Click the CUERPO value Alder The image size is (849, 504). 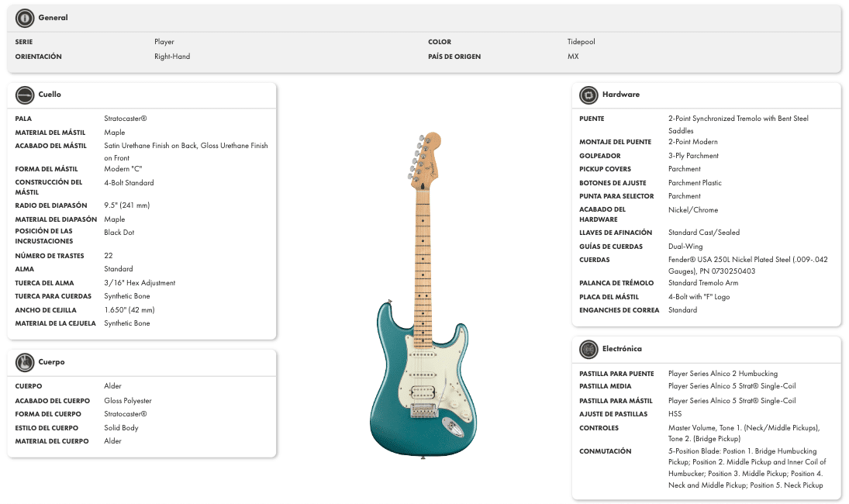(x=112, y=386)
